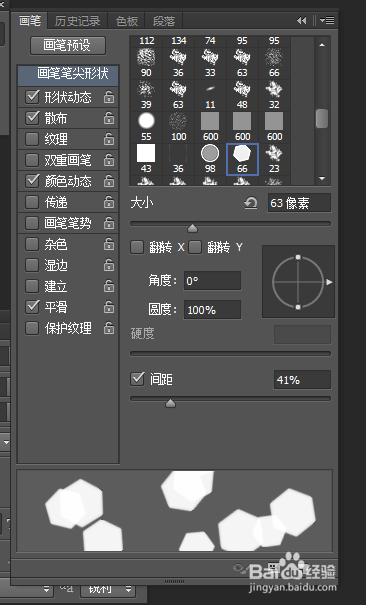Enable the 杂色 checkbox
This screenshot has height=605, width=366.
pos(32,244)
